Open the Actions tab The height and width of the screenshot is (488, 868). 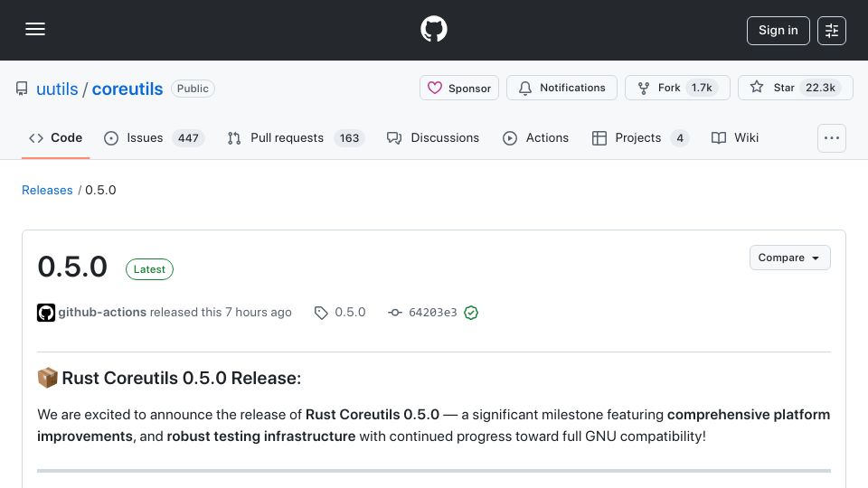(x=535, y=137)
